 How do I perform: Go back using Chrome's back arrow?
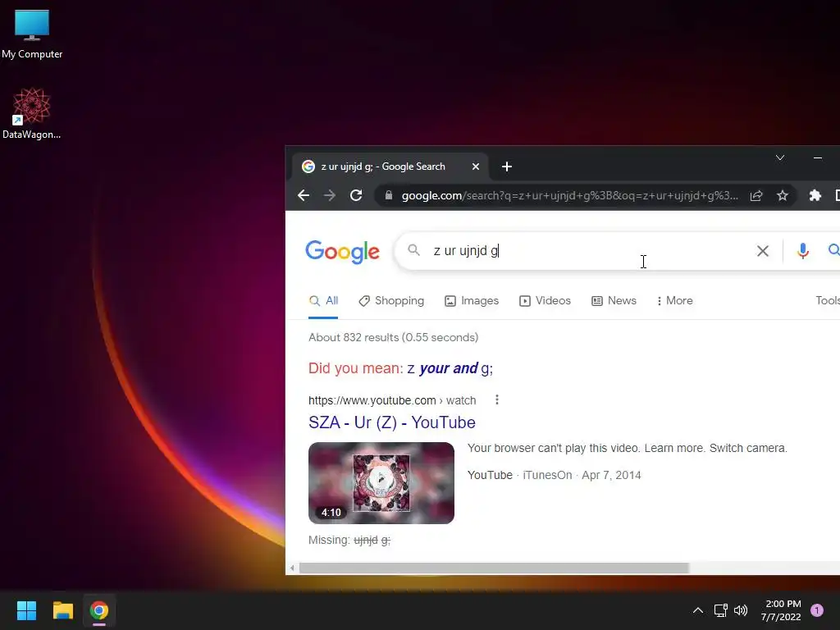304,195
